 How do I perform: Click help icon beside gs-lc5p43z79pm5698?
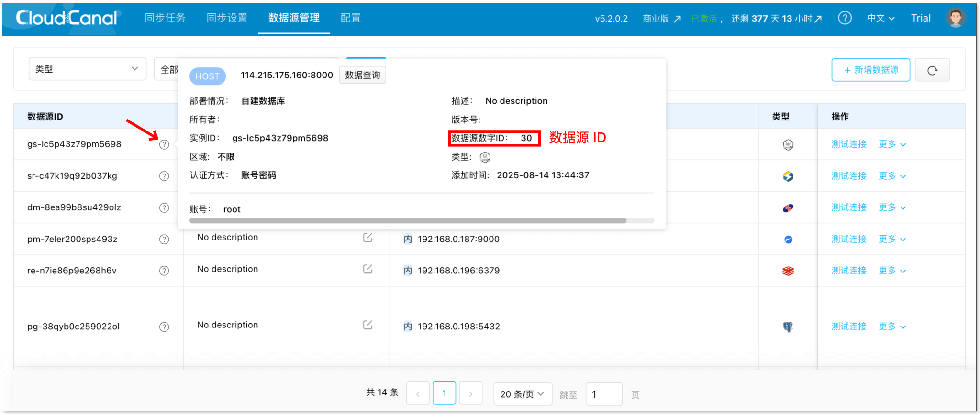tap(164, 144)
